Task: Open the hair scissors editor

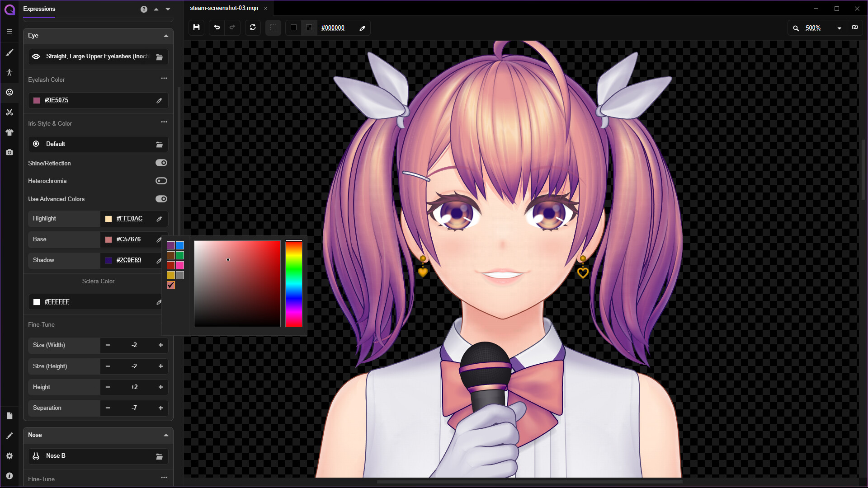Action: (x=9, y=112)
